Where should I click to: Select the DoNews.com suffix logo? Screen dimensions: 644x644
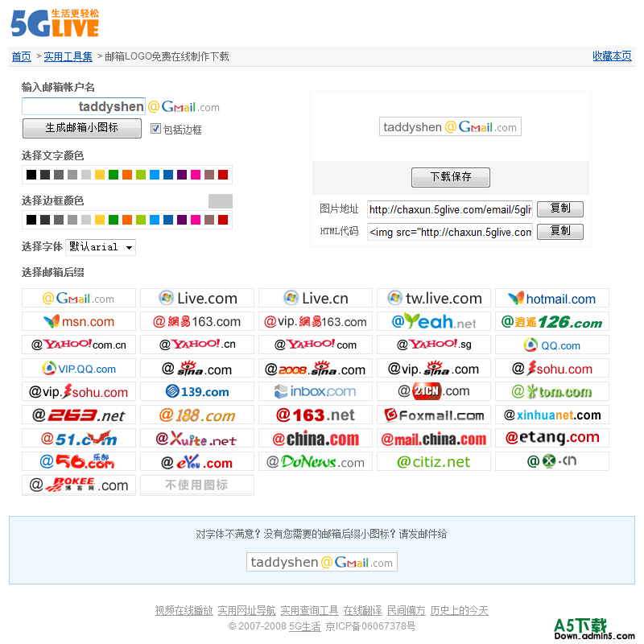pyautogui.click(x=316, y=462)
